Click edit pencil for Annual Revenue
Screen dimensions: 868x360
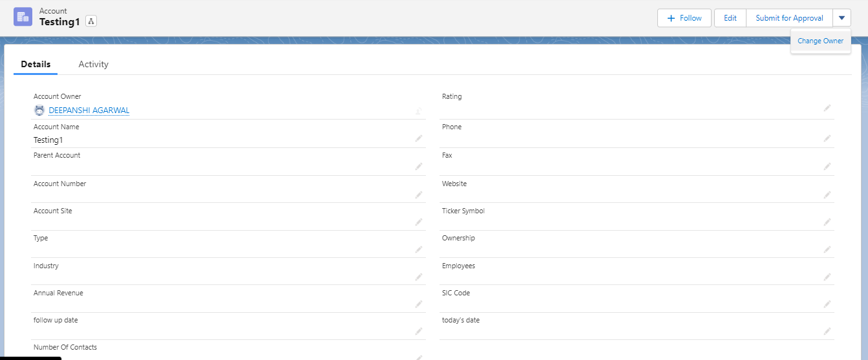[419, 304]
